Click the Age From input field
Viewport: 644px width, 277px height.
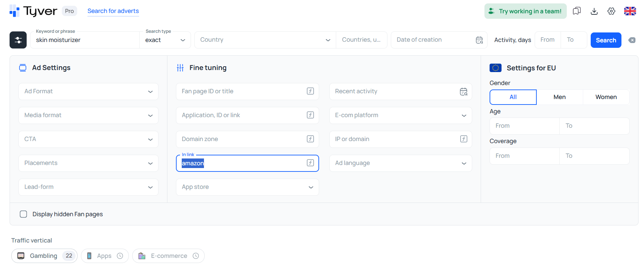point(524,126)
